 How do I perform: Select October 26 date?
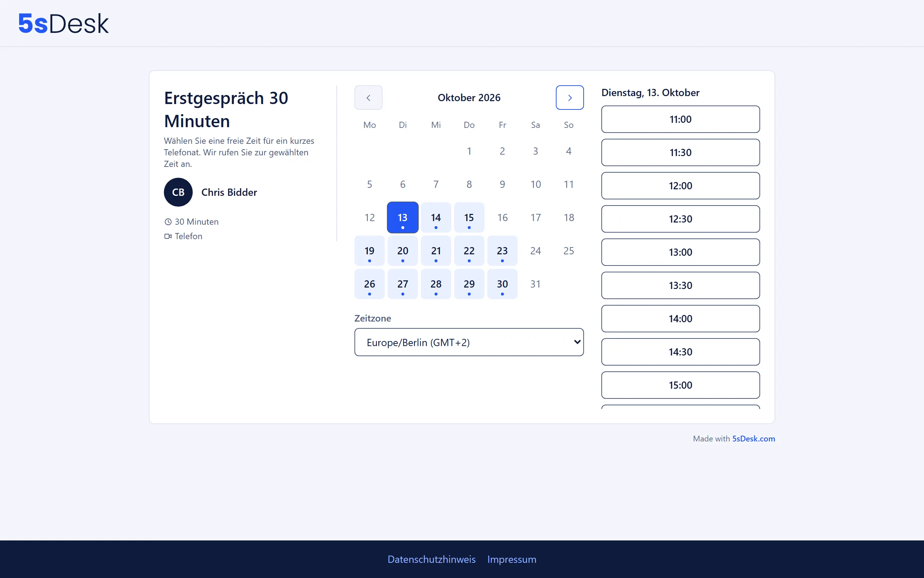coord(369,284)
